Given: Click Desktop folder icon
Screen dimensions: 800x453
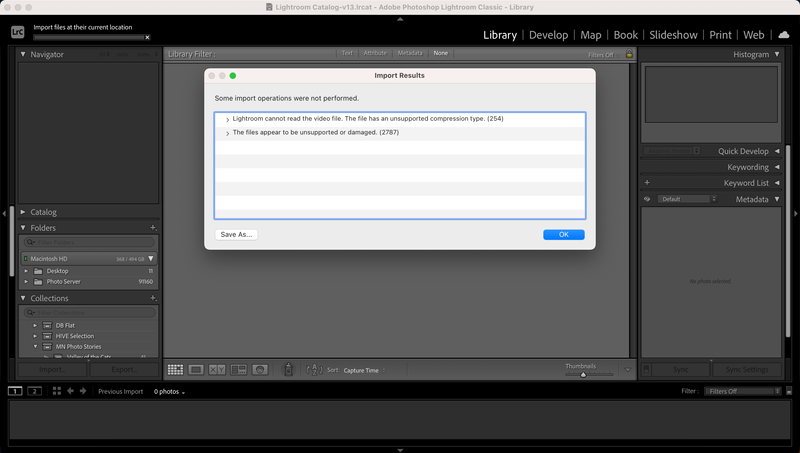Looking at the screenshot, I should tap(38, 271).
